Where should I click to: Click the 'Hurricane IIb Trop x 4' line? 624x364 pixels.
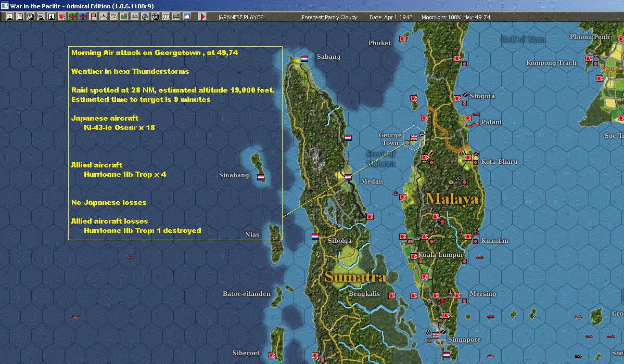125,174
